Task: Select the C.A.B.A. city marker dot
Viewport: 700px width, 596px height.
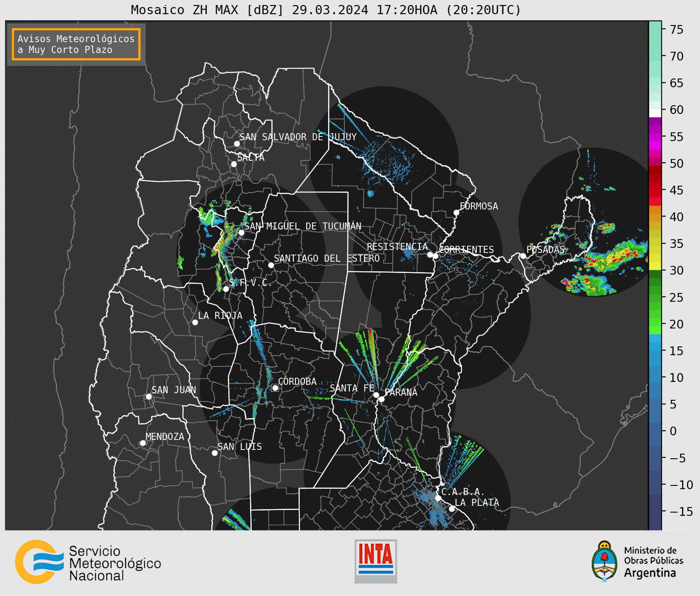Action: 438,498
